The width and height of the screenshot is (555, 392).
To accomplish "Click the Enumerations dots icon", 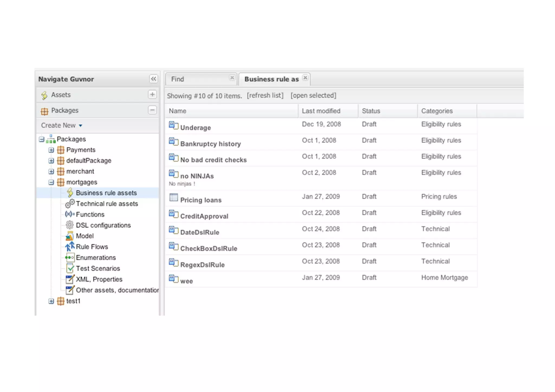I will [x=70, y=257].
